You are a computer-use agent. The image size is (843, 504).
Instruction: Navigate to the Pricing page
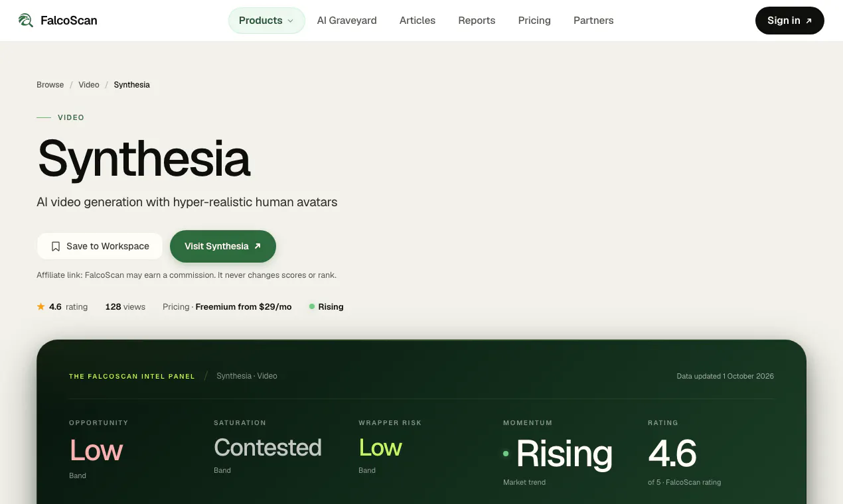click(534, 21)
